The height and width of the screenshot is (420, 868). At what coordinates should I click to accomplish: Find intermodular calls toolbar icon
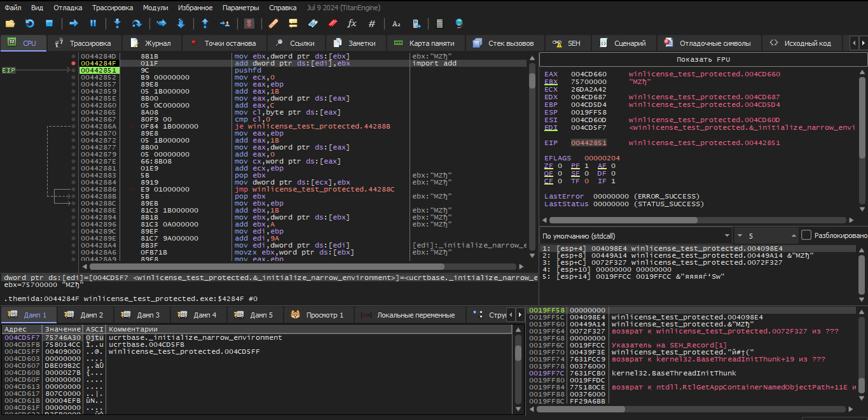tap(416, 24)
